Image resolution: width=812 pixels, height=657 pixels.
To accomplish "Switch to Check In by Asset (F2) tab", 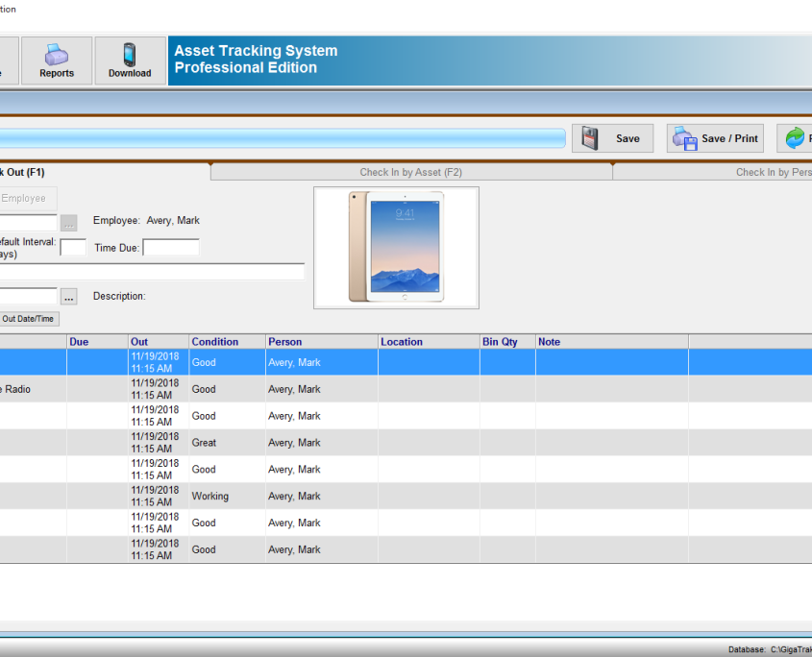I will click(411, 172).
